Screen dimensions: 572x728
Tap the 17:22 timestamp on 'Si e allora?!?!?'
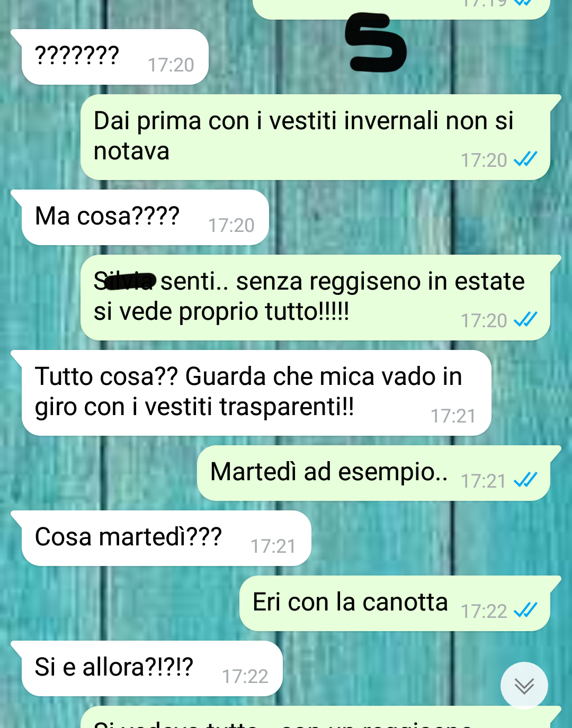(x=245, y=676)
